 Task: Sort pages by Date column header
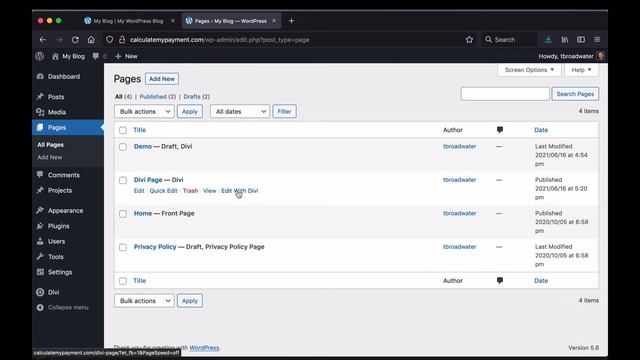coord(541,130)
